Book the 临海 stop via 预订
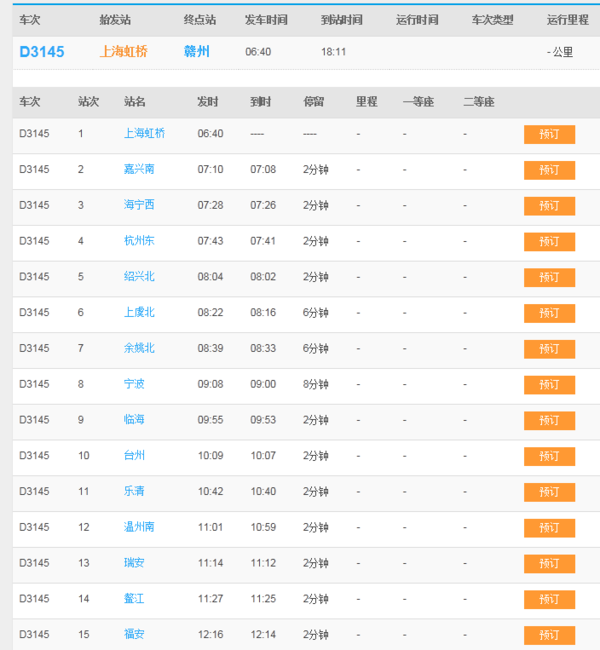The height and width of the screenshot is (650, 600). coord(549,420)
